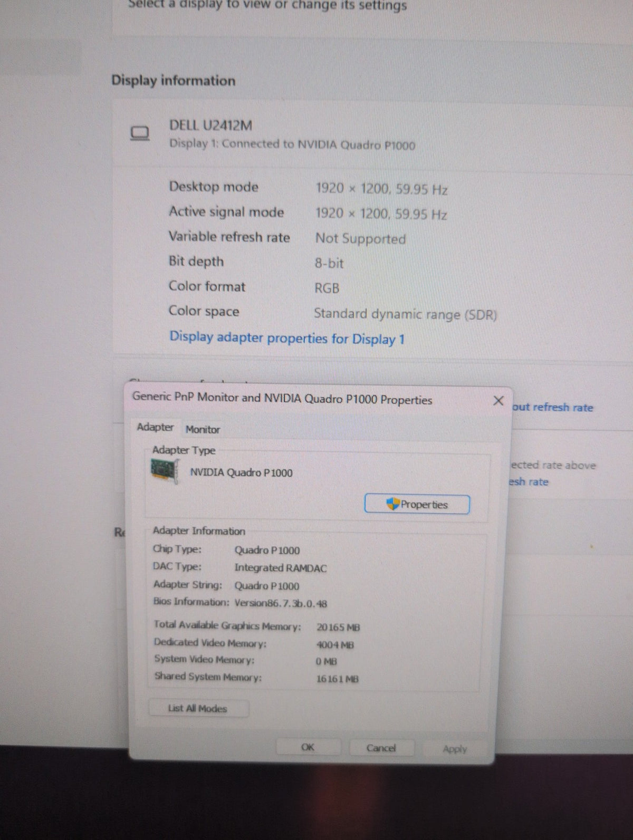
Task: Select the Adapter tab
Action: coord(155,427)
